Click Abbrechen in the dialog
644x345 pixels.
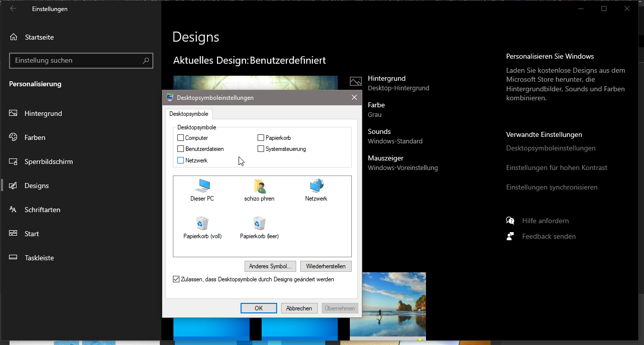coord(299,308)
